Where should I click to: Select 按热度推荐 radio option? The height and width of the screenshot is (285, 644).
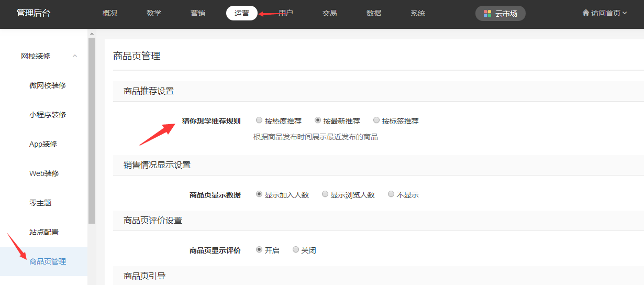click(x=259, y=120)
